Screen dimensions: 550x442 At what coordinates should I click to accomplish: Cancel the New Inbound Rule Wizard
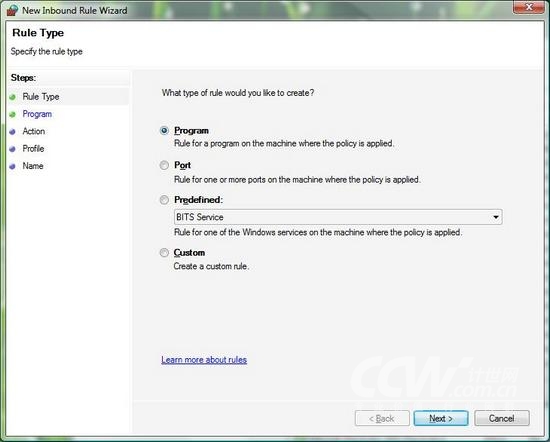(502, 418)
